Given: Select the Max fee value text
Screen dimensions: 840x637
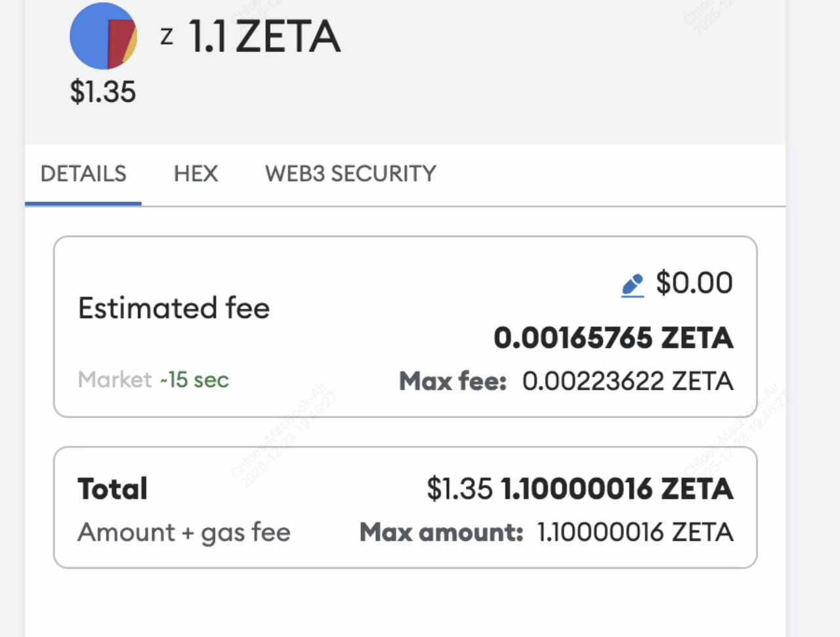Looking at the screenshot, I should [x=627, y=380].
